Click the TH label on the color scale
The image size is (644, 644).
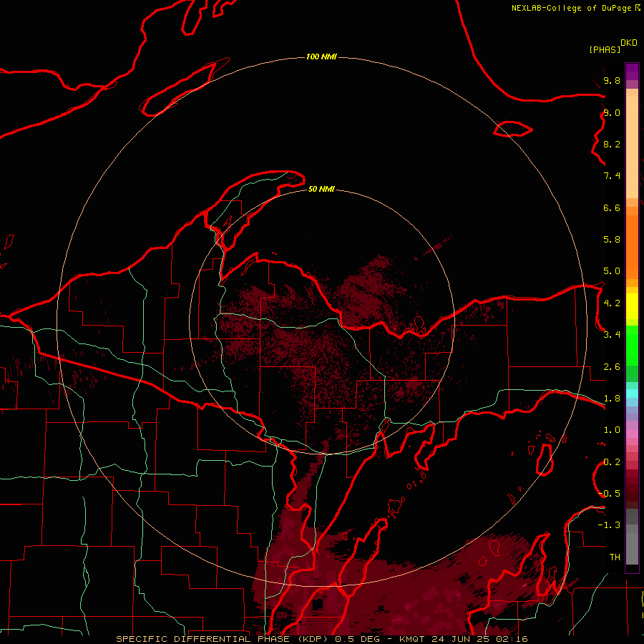(615, 557)
